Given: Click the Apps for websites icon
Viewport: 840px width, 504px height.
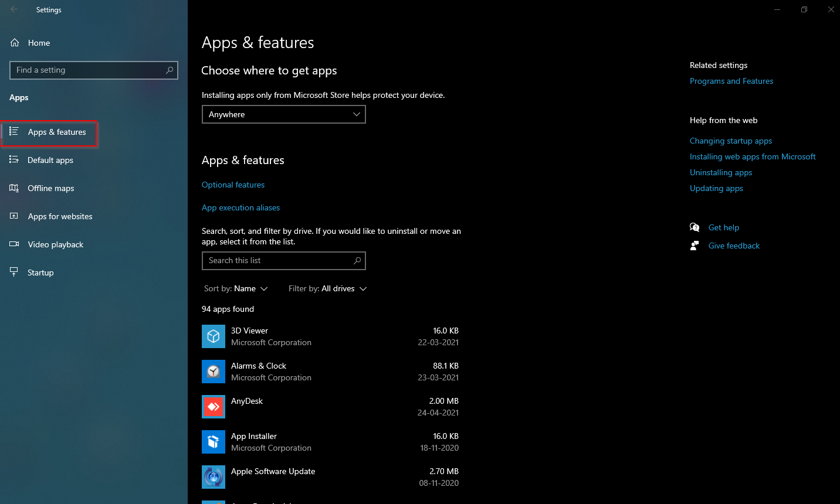Looking at the screenshot, I should pos(14,216).
